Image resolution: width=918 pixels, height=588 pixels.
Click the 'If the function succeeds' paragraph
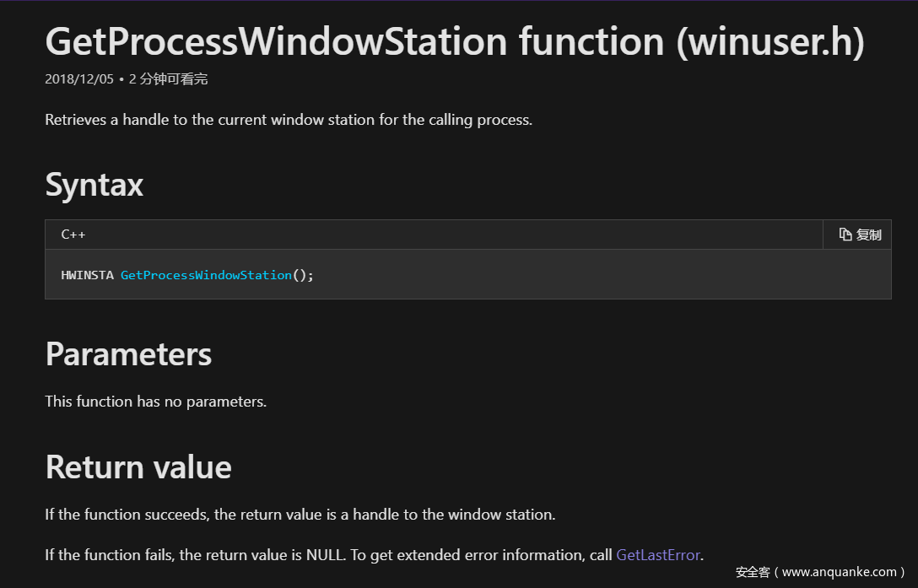point(300,515)
